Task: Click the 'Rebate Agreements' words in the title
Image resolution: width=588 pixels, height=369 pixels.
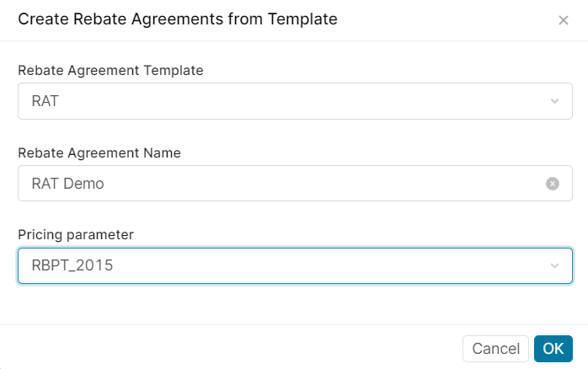Action: click(x=146, y=19)
